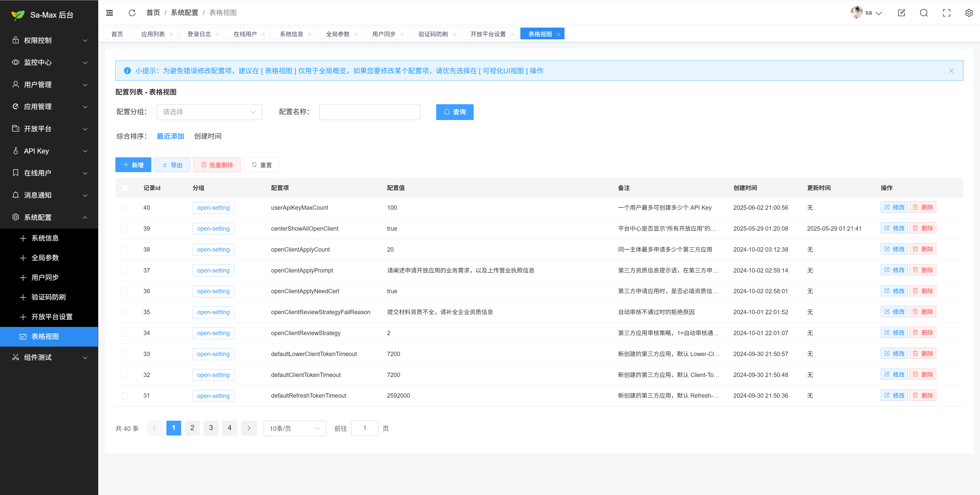Expand the 监控中心 sidebar menu
The width and height of the screenshot is (980, 495).
coord(49,62)
